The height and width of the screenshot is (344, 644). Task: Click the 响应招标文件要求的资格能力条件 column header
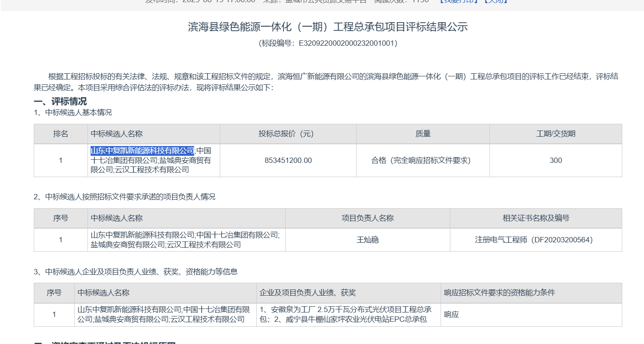pyautogui.click(x=531, y=293)
